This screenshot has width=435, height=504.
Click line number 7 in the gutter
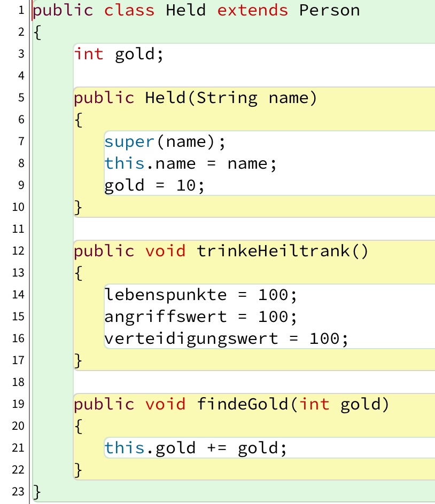pos(21,141)
